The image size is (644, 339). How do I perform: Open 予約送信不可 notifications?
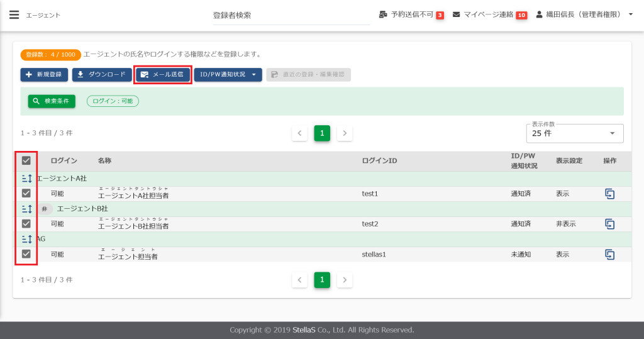point(411,14)
